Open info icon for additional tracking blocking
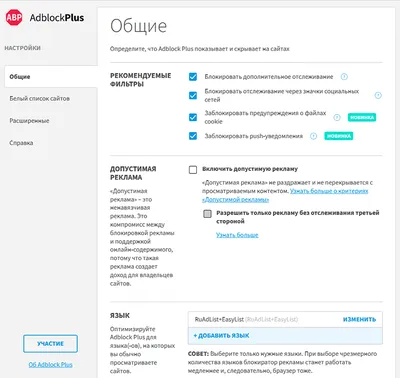This screenshot has height=378, width=400. click(344, 77)
